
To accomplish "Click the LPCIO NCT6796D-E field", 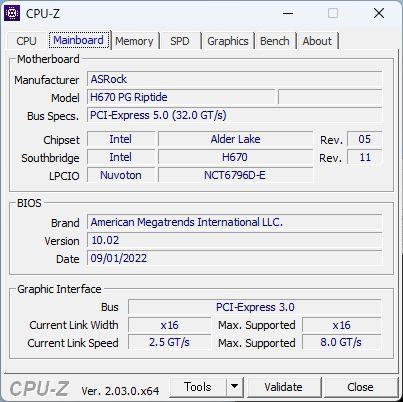I will click(x=235, y=175).
